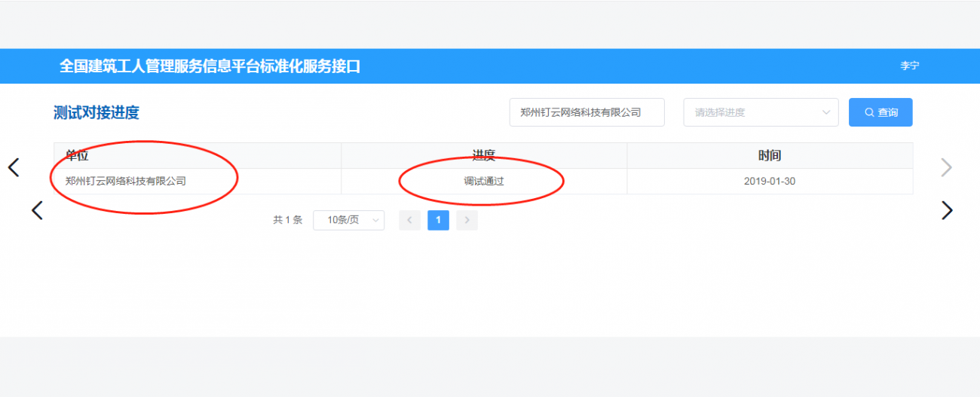The width and height of the screenshot is (980, 397).
Task: Select the 2019-01-30 date cell
Action: tap(770, 181)
